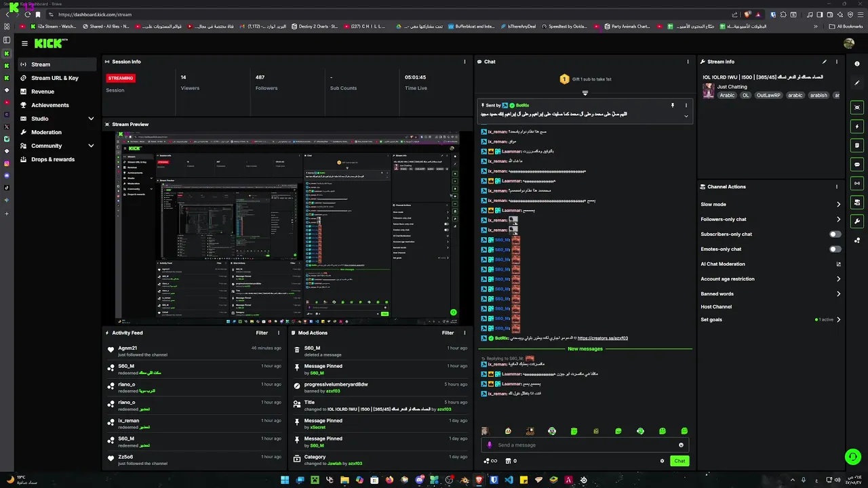The image size is (868, 488).
Task: Open pinned message three-dot menu
Action: 686,105
